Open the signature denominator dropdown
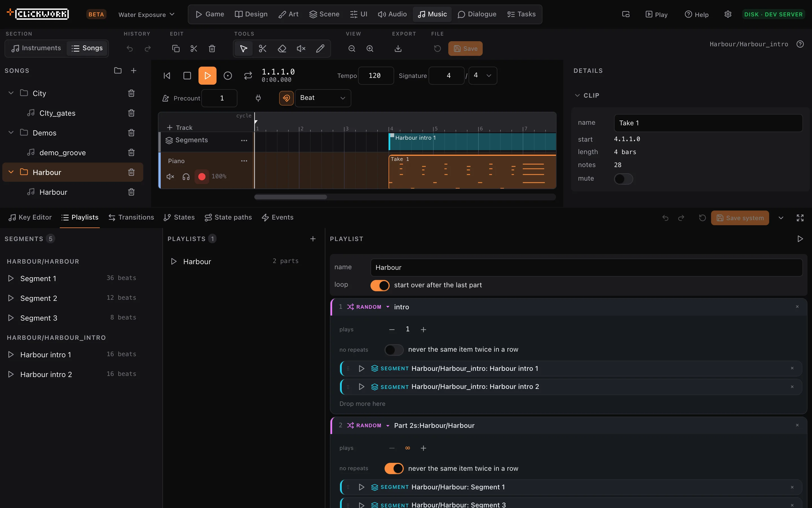Viewport: 812px width, 508px height. pyautogui.click(x=482, y=76)
